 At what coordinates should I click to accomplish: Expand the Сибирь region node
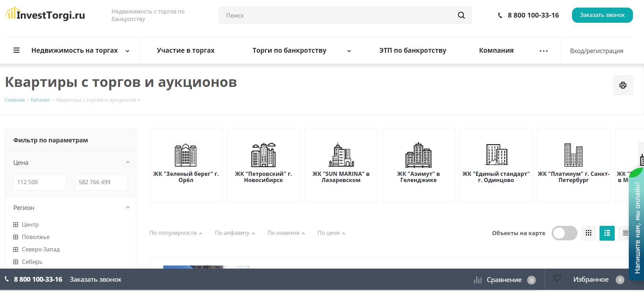[x=16, y=262]
